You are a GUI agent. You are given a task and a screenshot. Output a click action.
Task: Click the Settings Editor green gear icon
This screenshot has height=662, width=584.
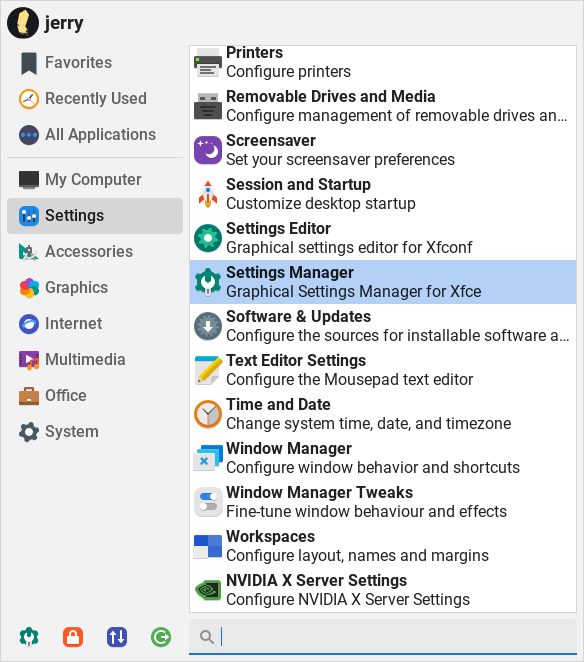208,238
